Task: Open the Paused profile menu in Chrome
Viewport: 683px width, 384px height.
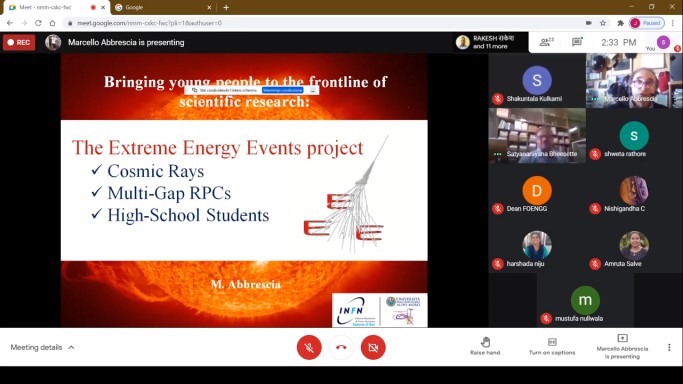Action: coord(647,23)
